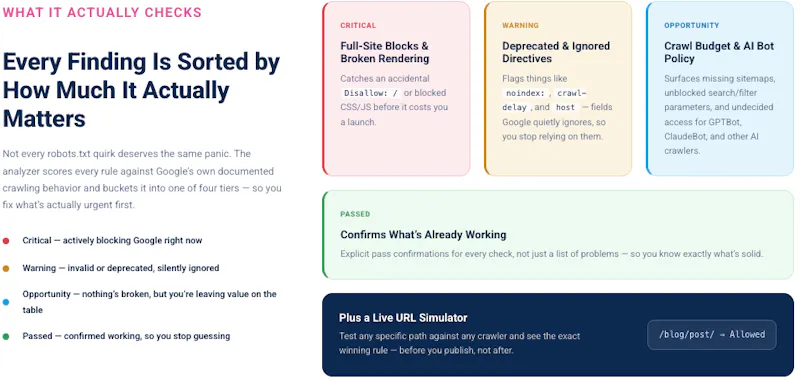Click the green Passed bullet dot
This screenshot has height=381, width=800.
tap(6, 337)
